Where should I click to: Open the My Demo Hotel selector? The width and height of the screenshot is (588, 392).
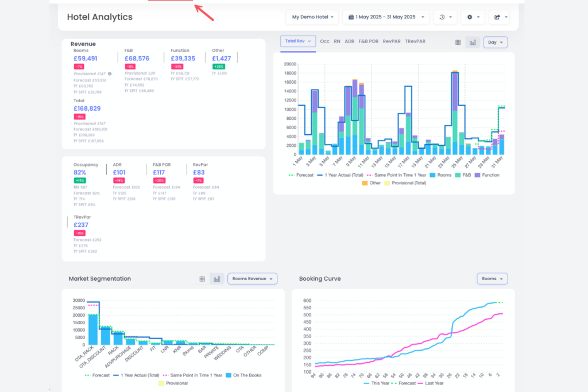(312, 17)
